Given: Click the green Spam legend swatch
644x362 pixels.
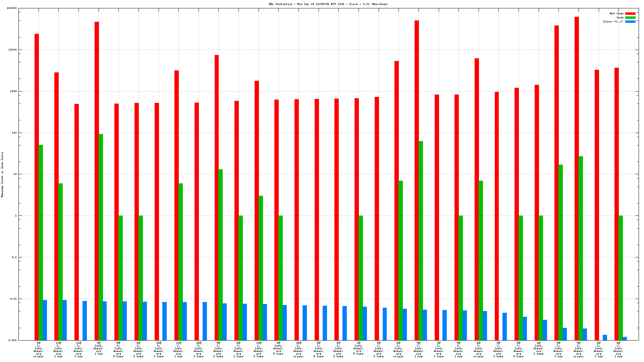Looking at the screenshot, I should 630,18.
